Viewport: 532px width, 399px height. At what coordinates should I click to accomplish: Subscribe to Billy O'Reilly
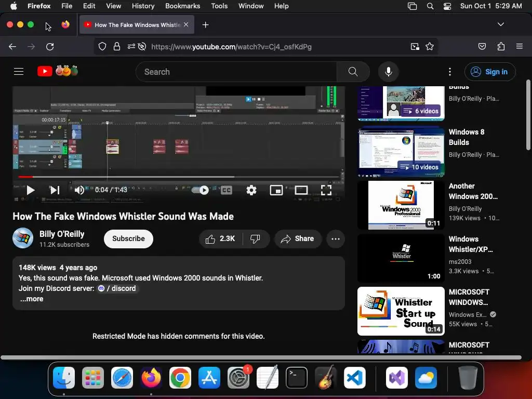pyautogui.click(x=129, y=239)
